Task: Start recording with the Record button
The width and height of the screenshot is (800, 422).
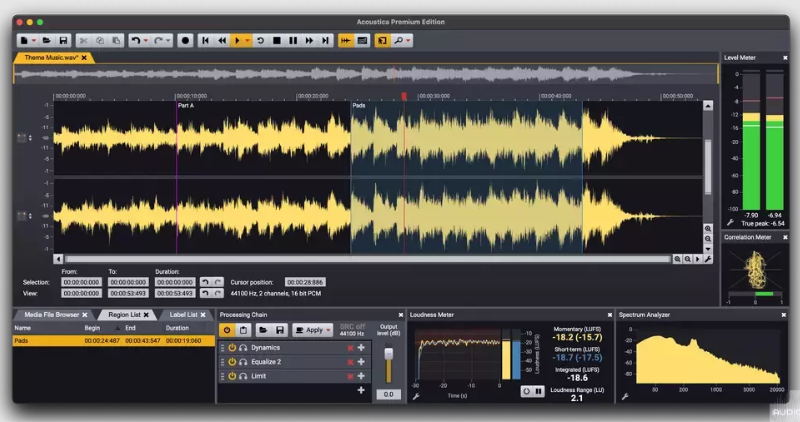Action: pyautogui.click(x=185, y=40)
